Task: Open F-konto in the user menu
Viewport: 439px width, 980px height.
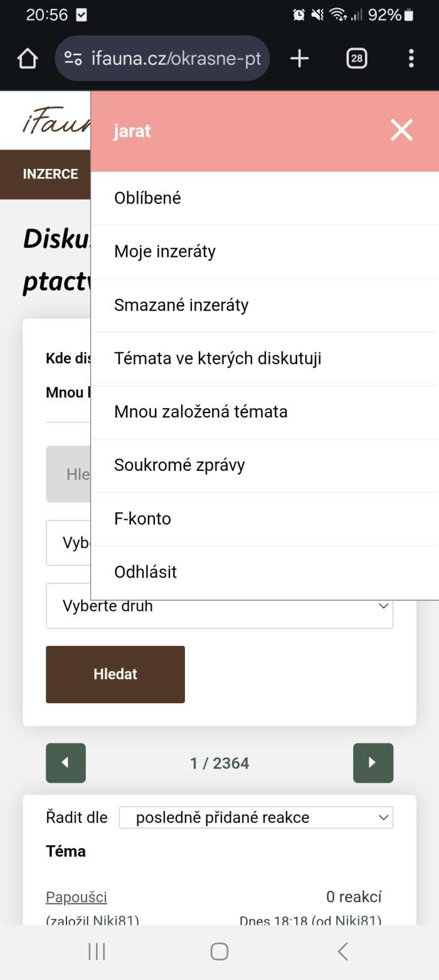Action: click(x=142, y=519)
